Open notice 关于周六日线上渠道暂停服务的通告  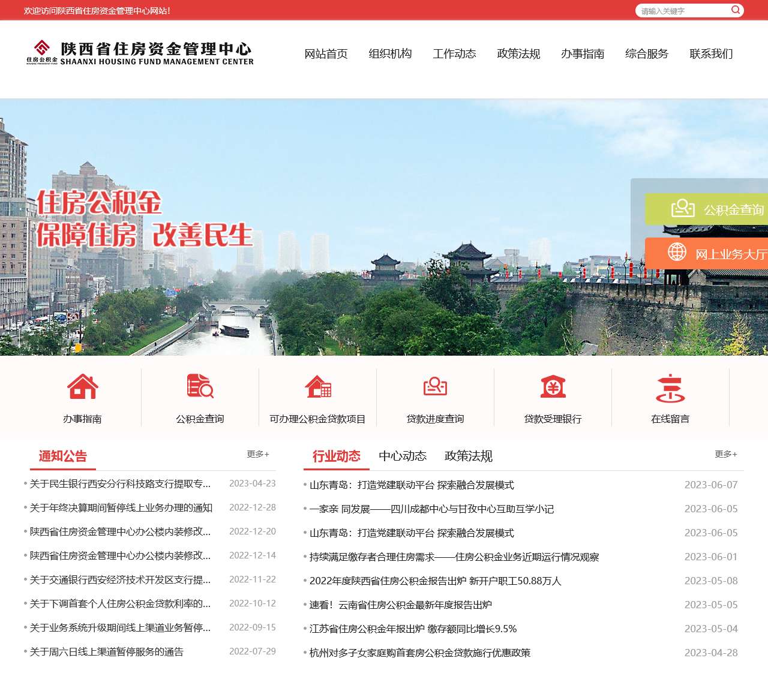click(x=107, y=651)
